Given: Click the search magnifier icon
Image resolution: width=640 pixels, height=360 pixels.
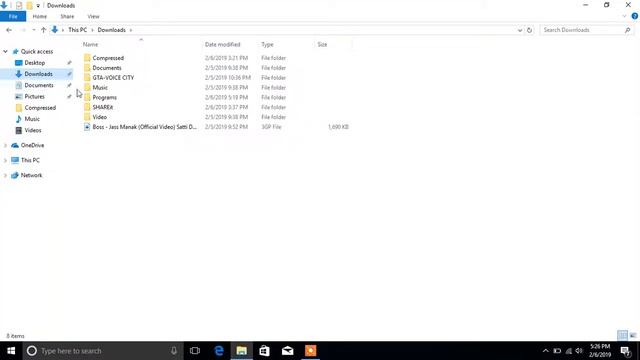Looking at the screenshot, I should click(627, 30).
